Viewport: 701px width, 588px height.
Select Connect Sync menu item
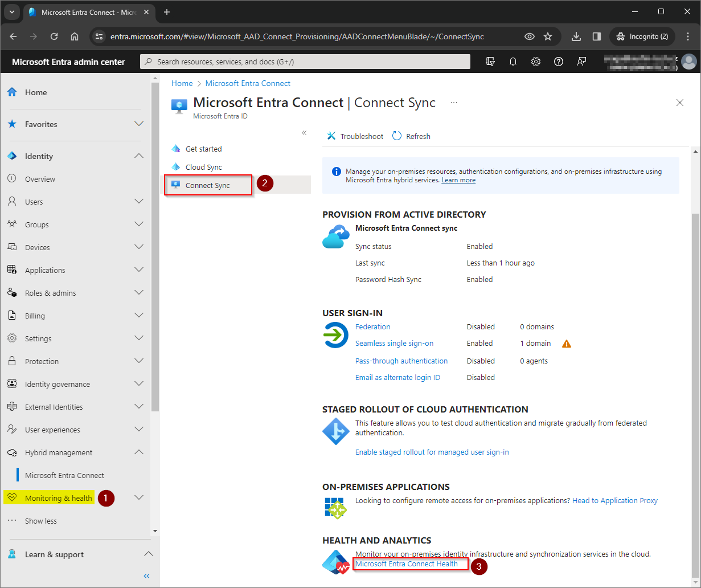point(208,185)
